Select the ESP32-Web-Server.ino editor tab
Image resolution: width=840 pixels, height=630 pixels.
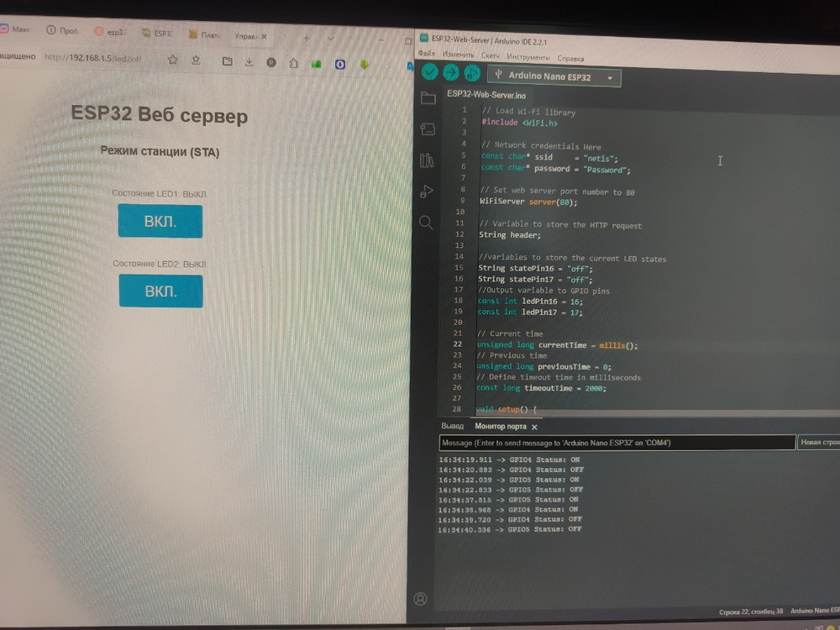(x=487, y=96)
